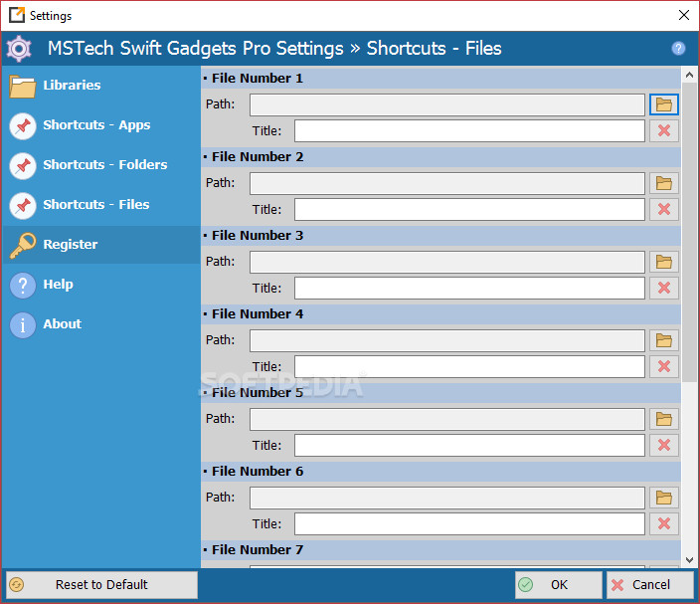This screenshot has width=700, height=604.
Task: Focus File Number 3 Title field
Action: tap(469, 289)
